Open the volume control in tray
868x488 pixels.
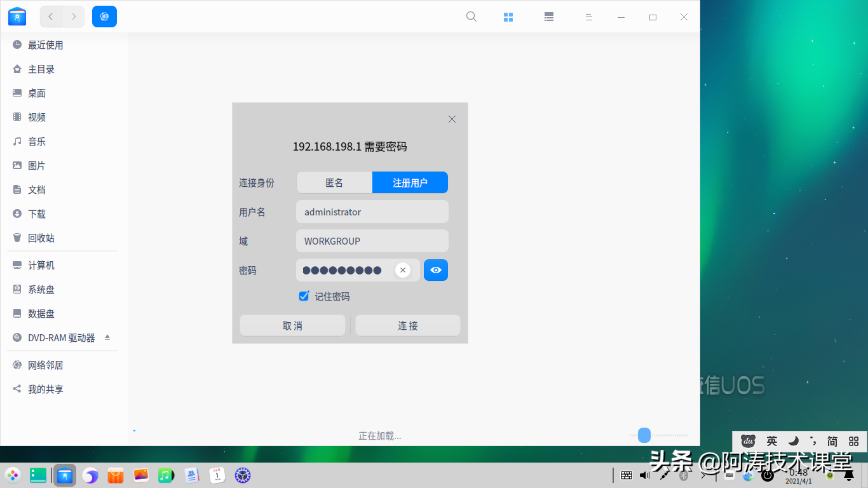pos(645,475)
